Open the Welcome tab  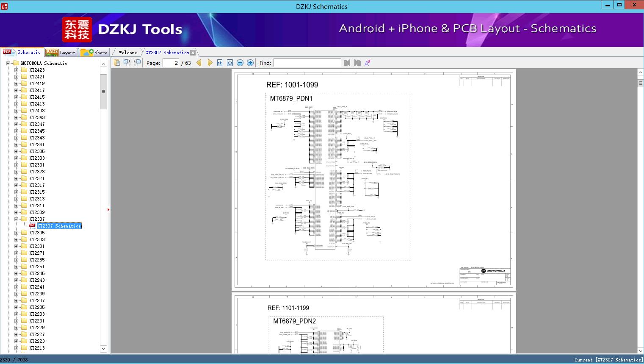click(x=128, y=53)
